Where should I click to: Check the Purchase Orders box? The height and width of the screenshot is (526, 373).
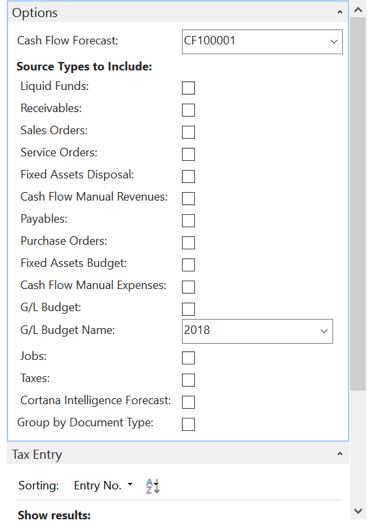(x=188, y=243)
